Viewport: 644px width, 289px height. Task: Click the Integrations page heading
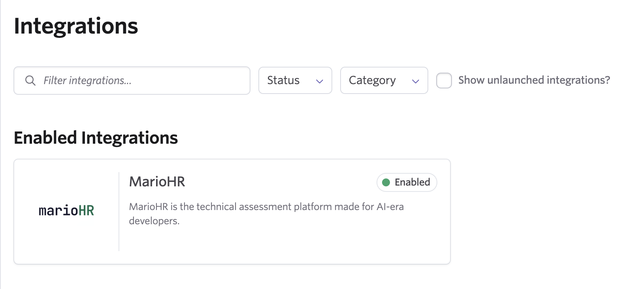[76, 26]
